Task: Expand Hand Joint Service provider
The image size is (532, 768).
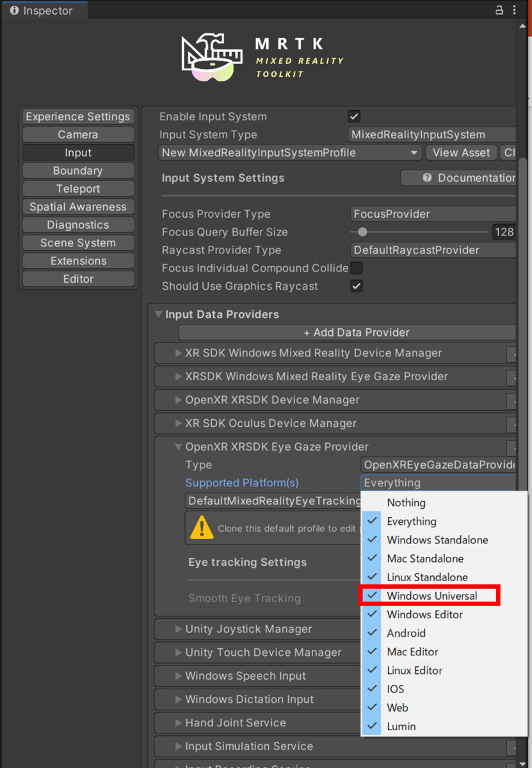Action: [179, 723]
